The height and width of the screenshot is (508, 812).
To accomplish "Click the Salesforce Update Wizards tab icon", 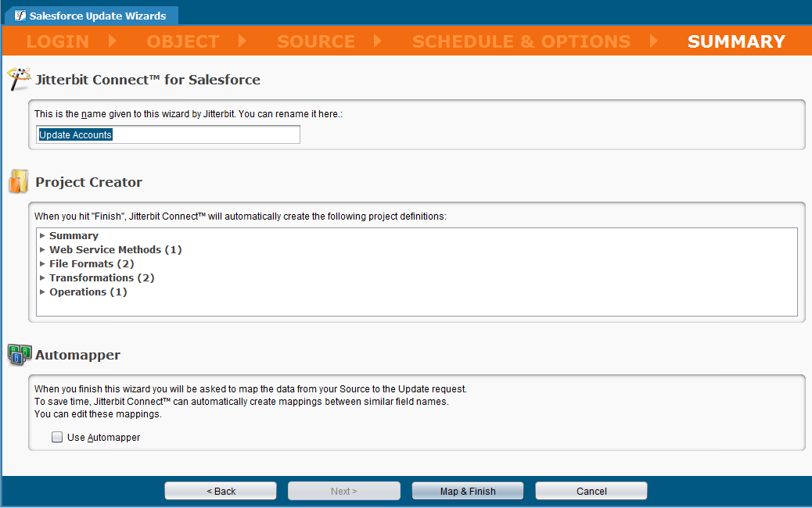I will click(20, 16).
